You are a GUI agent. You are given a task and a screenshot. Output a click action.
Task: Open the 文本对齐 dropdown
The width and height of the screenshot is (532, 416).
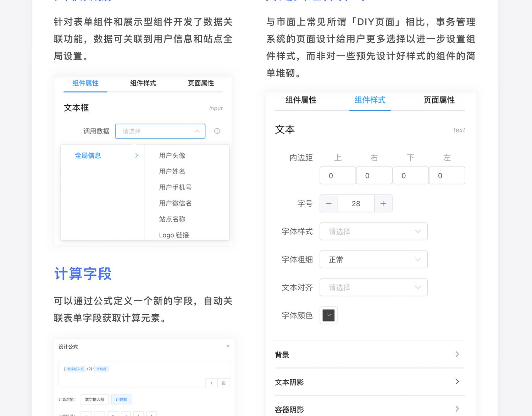coord(373,287)
